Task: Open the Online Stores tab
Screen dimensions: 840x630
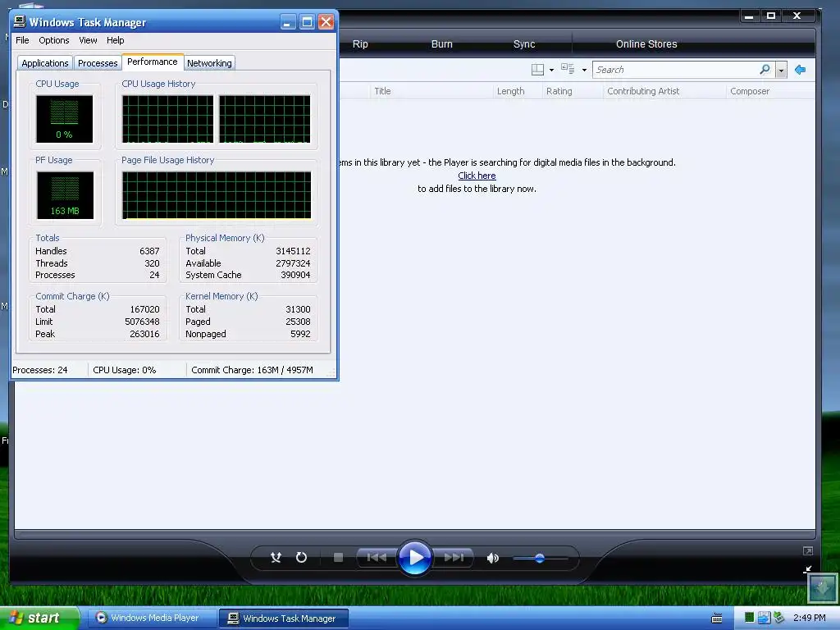Action: [646, 44]
